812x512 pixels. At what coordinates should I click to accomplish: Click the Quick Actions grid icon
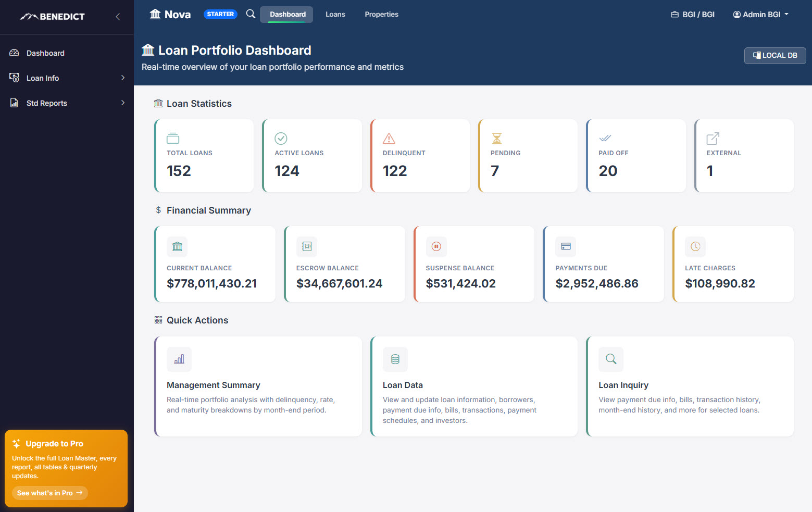tap(158, 320)
